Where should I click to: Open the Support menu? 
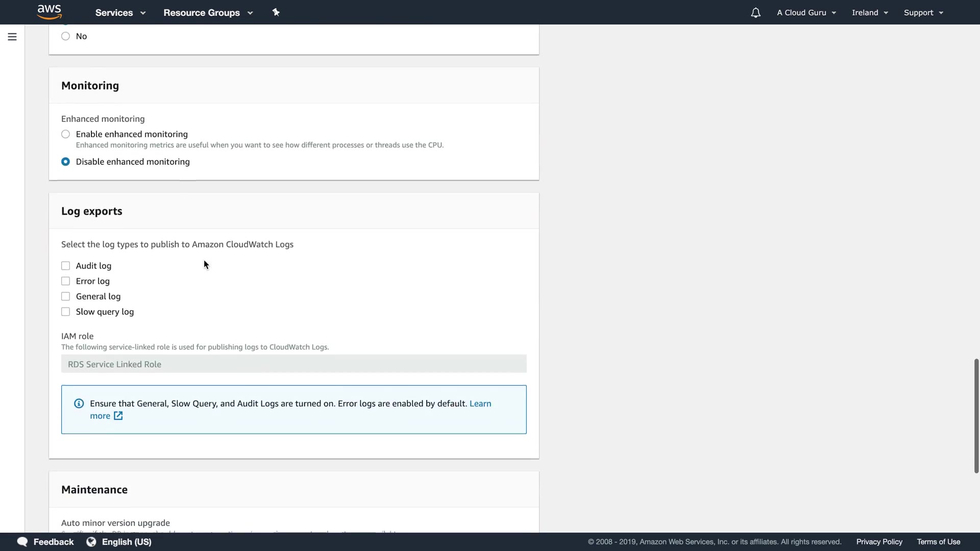[923, 13]
